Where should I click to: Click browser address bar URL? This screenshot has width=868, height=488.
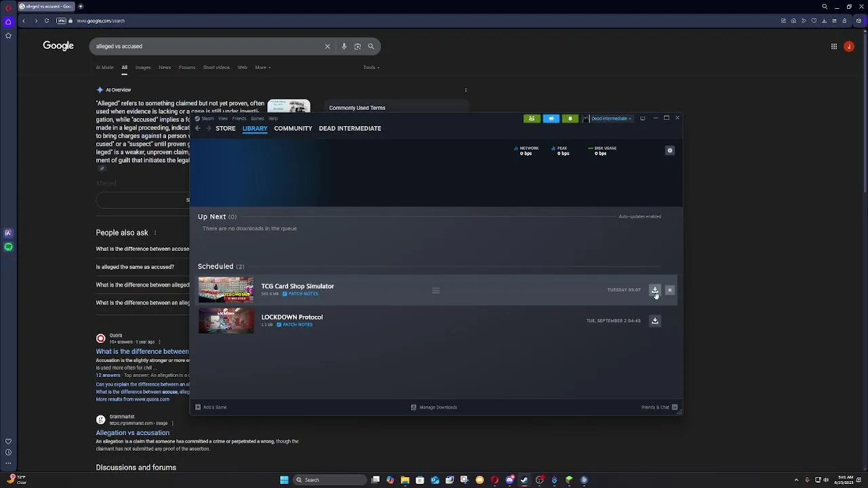coord(100,20)
